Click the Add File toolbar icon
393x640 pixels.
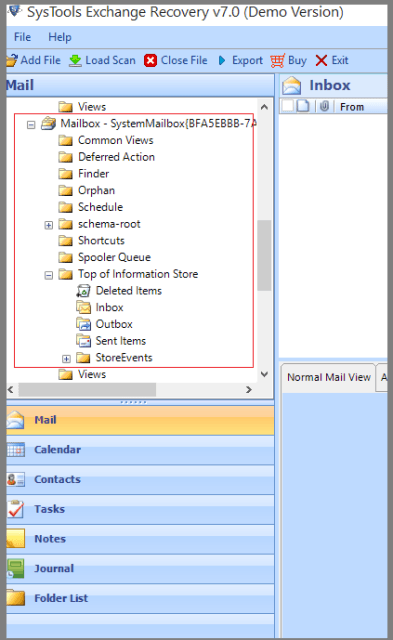click(x=12, y=60)
